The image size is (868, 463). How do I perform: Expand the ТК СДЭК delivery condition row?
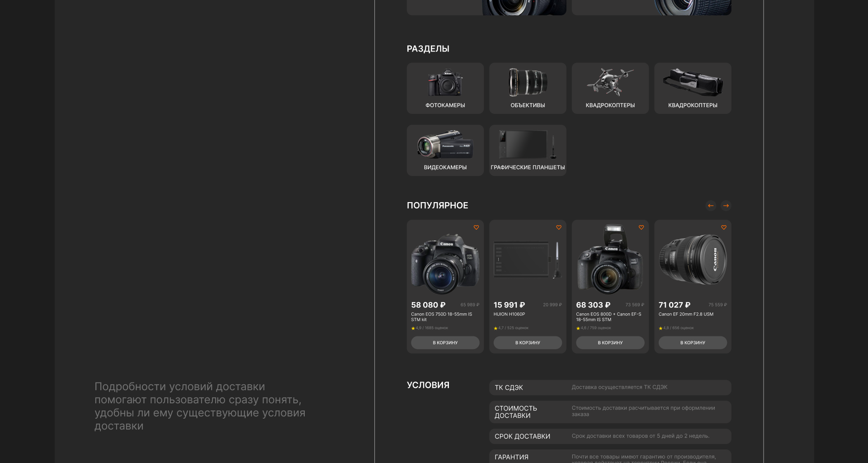pos(610,387)
